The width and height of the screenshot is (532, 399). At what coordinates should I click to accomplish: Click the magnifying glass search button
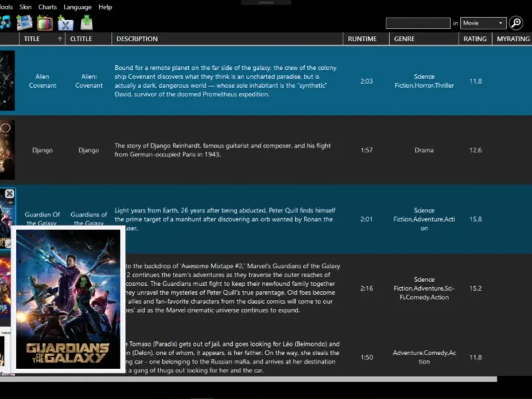click(x=516, y=23)
